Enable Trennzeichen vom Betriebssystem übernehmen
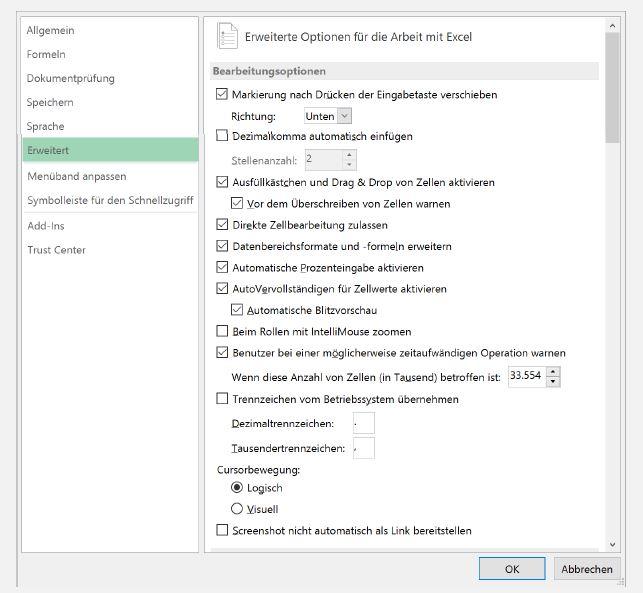 click(222, 399)
